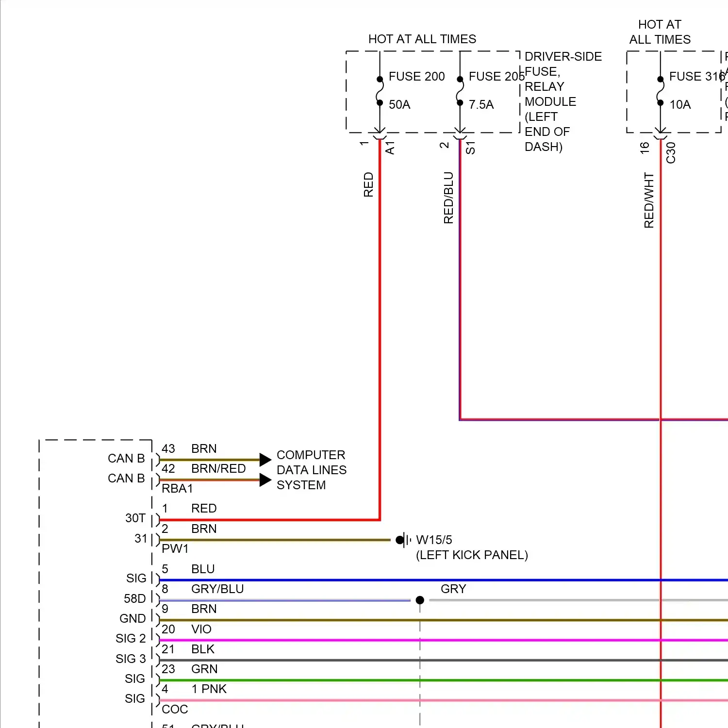The height and width of the screenshot is (728, 728).
Task: Select the '50A' rating text
Action: click(x=399, y=104)
